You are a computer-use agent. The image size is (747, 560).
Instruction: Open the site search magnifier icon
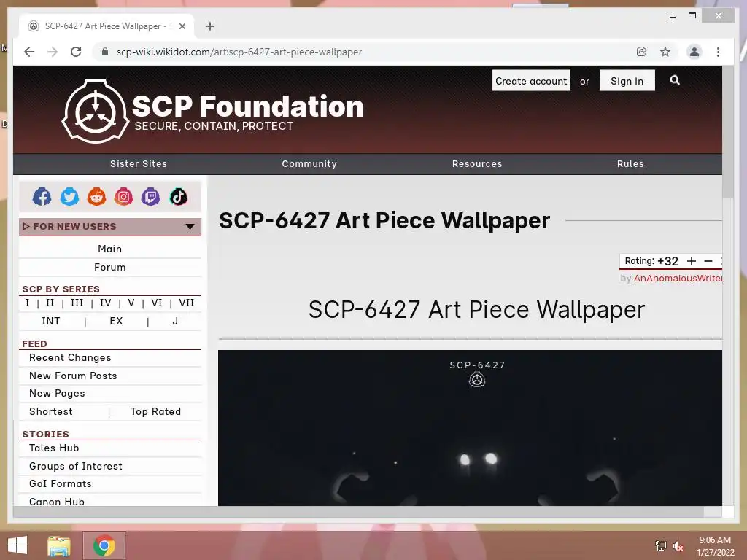click(675, 80)
